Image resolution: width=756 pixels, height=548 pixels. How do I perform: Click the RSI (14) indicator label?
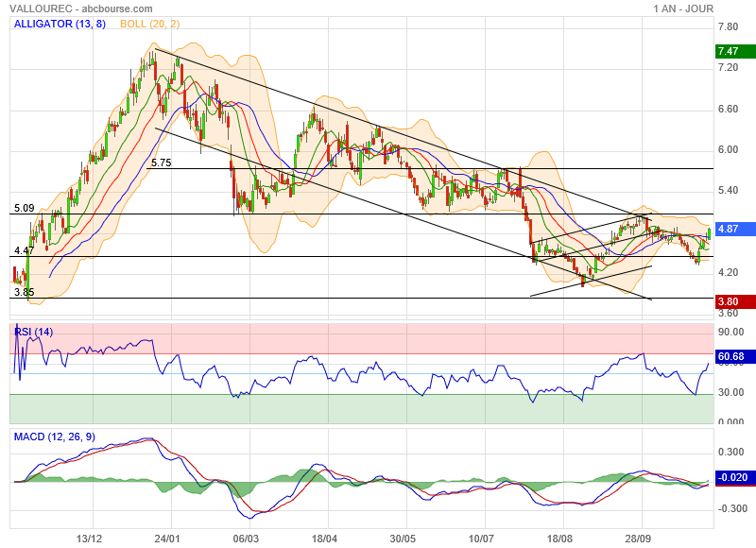33,332
